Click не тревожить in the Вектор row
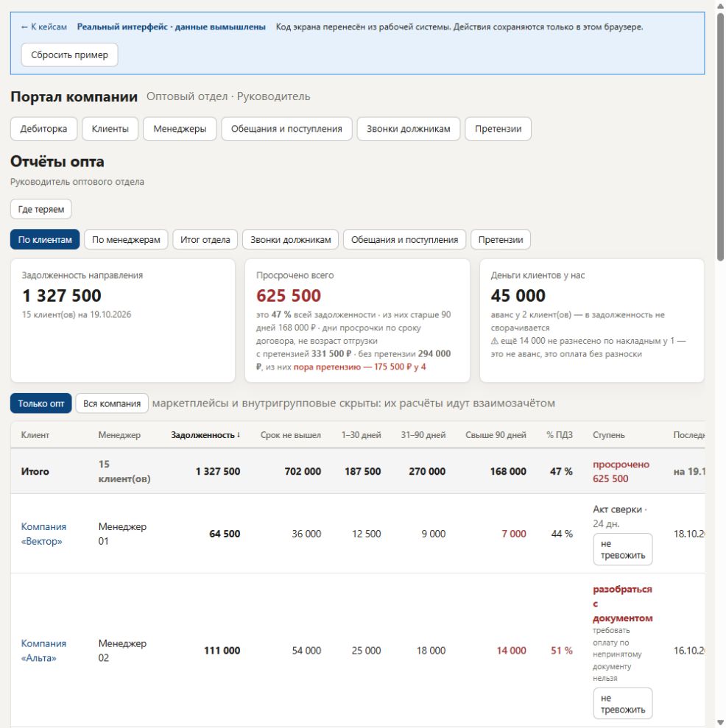726x728 pixels. click(623, 549)
